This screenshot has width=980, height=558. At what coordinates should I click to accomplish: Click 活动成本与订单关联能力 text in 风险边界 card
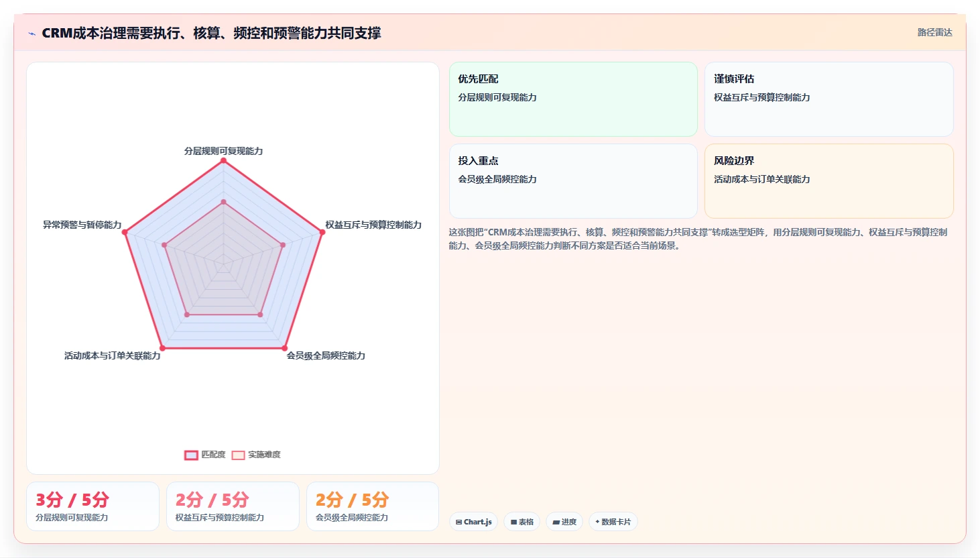(761, 179)
